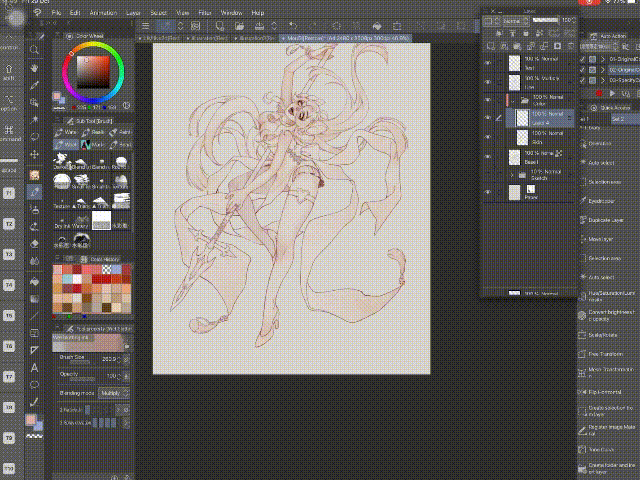Toggle visibility of the topmost layer
The height and width of the screenshot is (480, 640).
(488, 62)
